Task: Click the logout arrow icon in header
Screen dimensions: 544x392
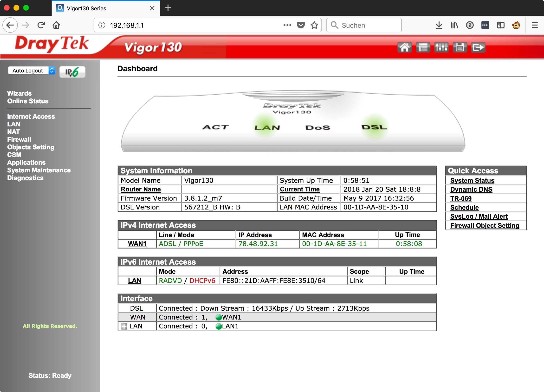Action: click(478, 47)
